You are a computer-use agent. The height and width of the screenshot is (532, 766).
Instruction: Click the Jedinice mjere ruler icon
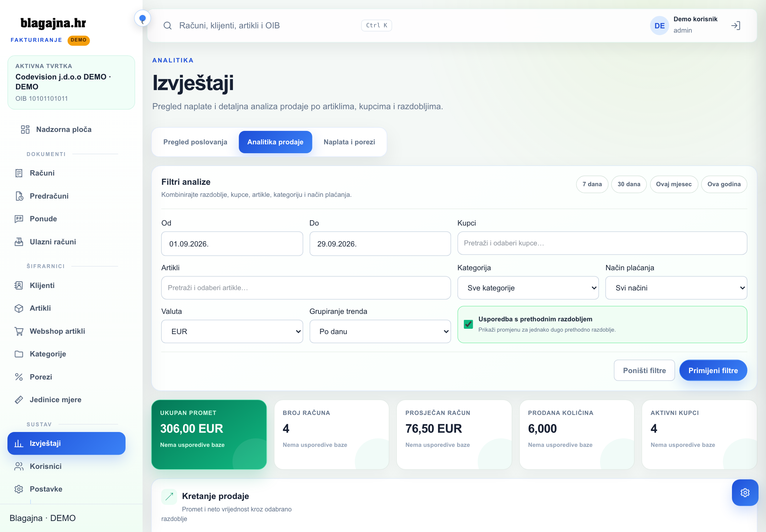19,400
